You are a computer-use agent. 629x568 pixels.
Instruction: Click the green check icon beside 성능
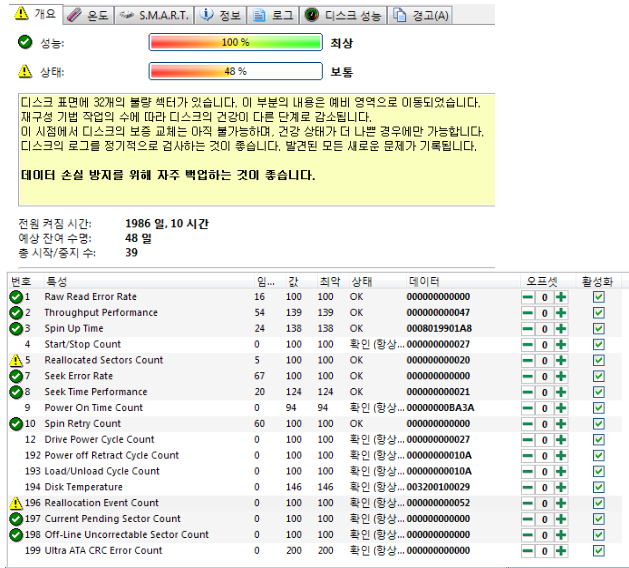point(25,42)
